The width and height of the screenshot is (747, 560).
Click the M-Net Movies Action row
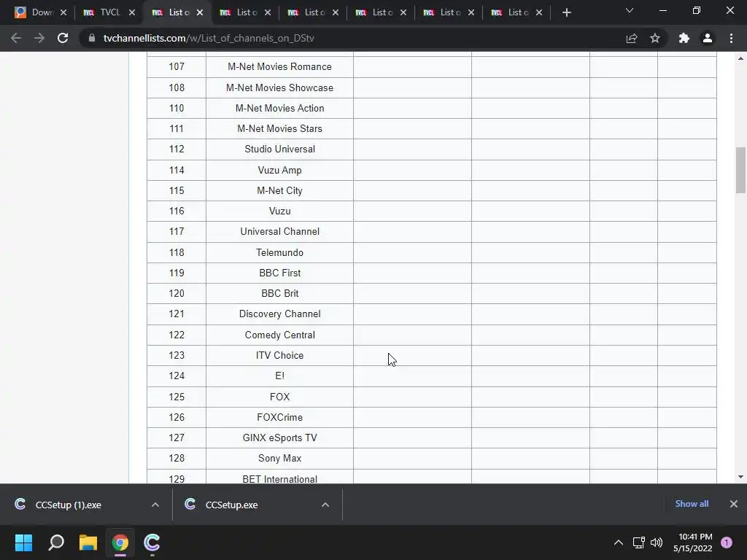(432, 108)
